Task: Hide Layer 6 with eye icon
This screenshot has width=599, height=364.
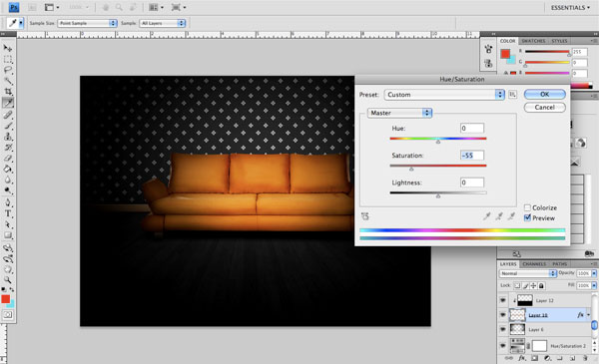Action: [503, 329]
